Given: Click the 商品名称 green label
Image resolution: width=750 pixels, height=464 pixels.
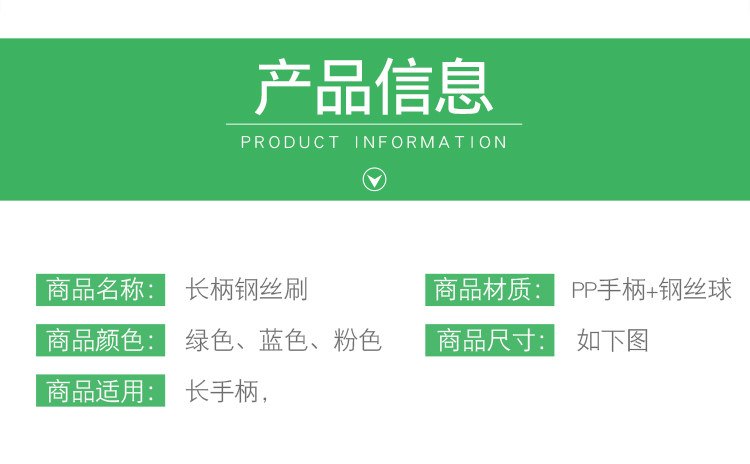Looking at the screenshot, I should 100,290.
